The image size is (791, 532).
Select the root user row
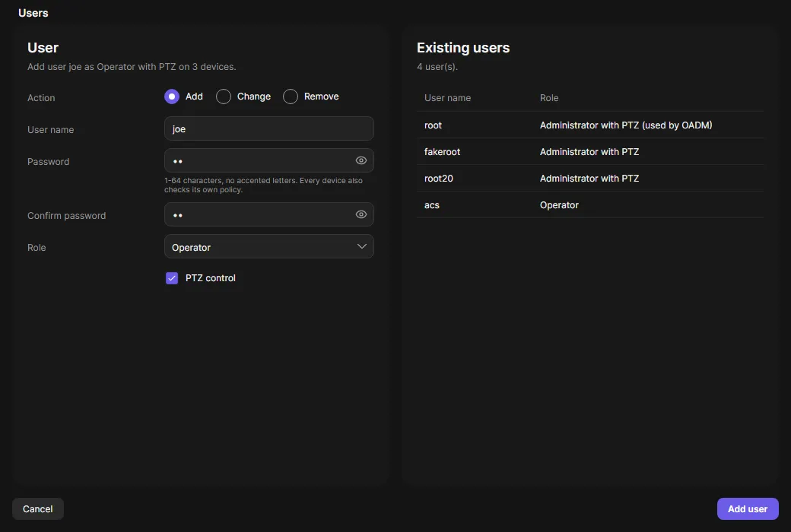coord(590,125)
